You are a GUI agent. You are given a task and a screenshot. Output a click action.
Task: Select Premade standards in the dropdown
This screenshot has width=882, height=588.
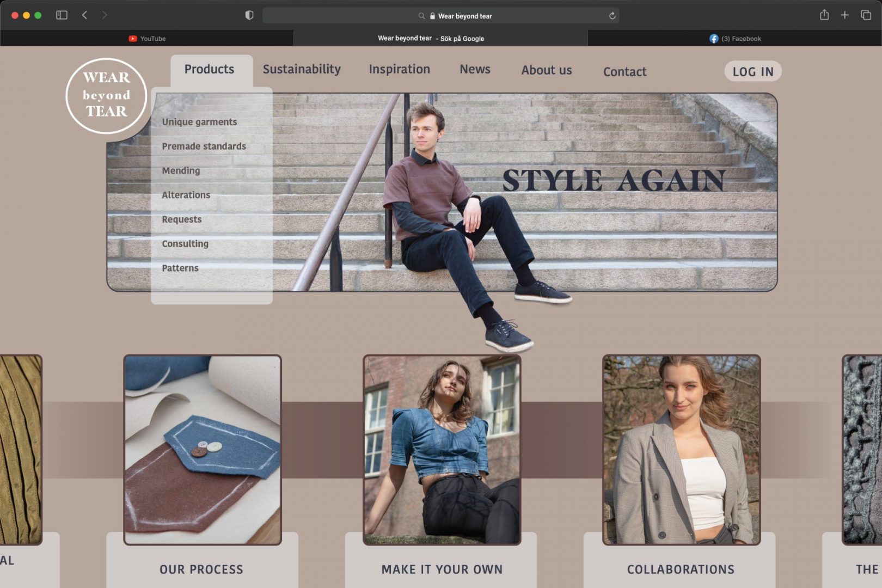click(x=204, y=146)
